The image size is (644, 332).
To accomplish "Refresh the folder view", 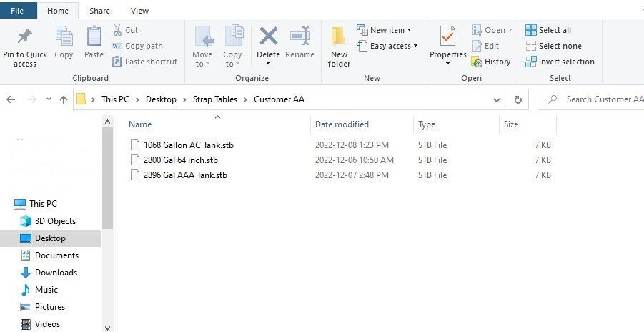I will click(x=518, y=99).
